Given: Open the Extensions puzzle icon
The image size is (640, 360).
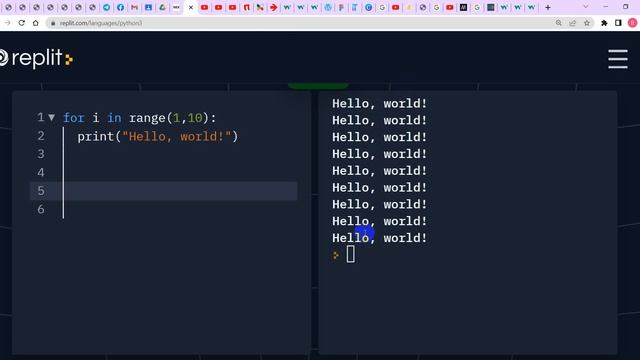Looking at the screenshot, I should click(x=604, y=23).
